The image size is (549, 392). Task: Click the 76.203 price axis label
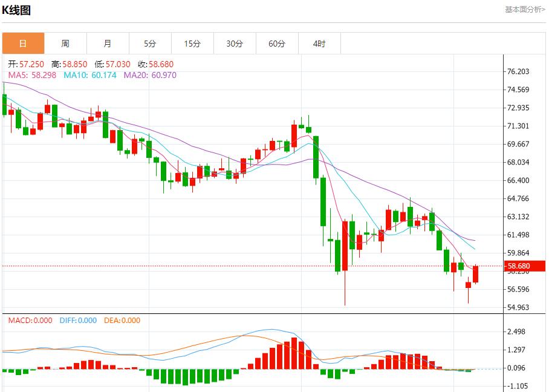(x=518, y=71)
